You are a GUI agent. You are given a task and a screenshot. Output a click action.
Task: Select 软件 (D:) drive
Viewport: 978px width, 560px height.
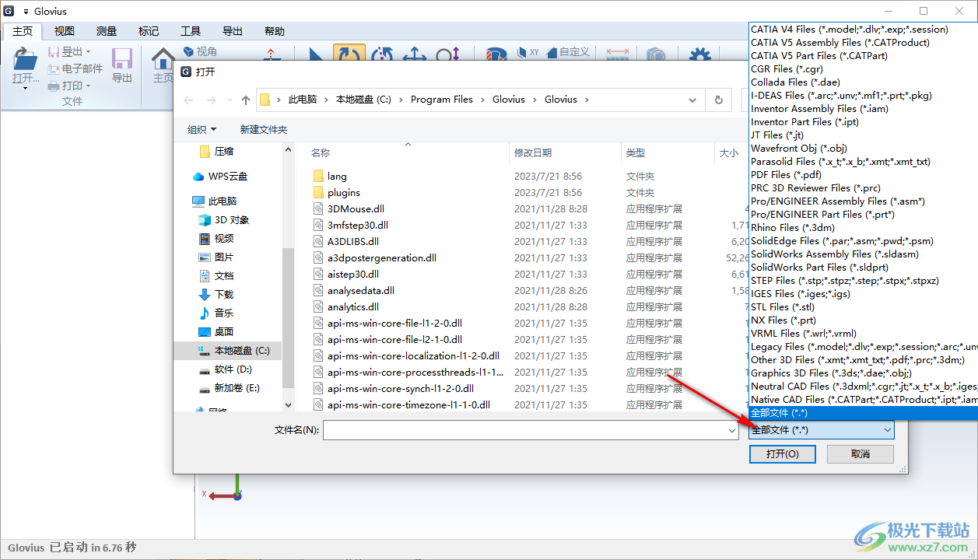[x=225, y=369]
